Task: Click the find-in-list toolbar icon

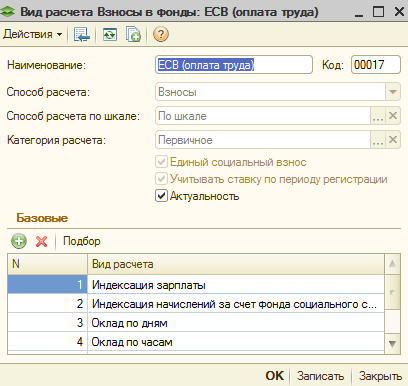Action: pos(82,34)
